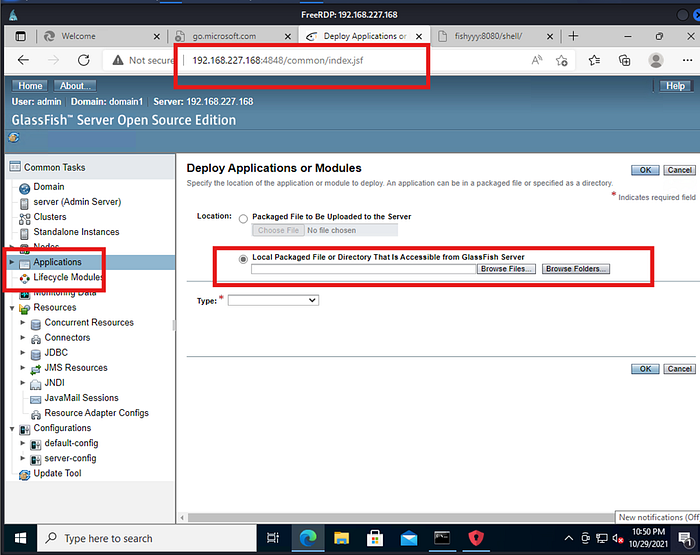Open Read aloud icon in address bar
This screenshot has height=555, width=700.
(x=537, y=60)
